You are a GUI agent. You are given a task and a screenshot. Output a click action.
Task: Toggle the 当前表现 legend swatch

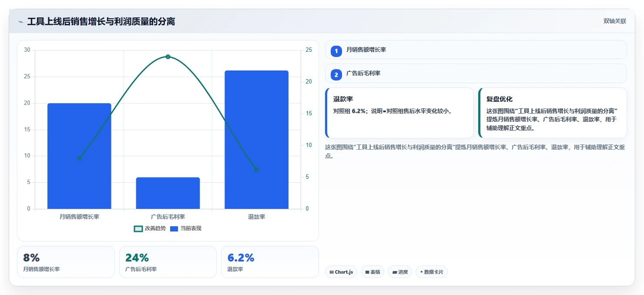pyautogui.click(x=174, y=229)
